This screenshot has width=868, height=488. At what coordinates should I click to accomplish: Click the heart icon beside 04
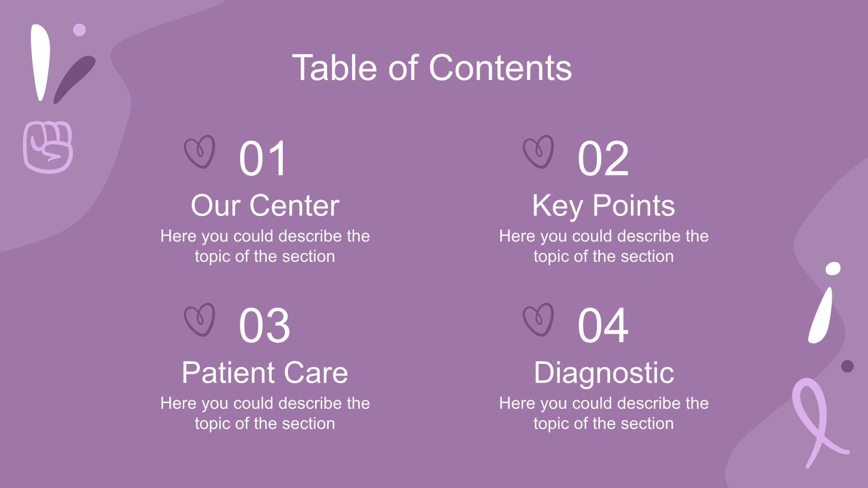click(538, 320)
